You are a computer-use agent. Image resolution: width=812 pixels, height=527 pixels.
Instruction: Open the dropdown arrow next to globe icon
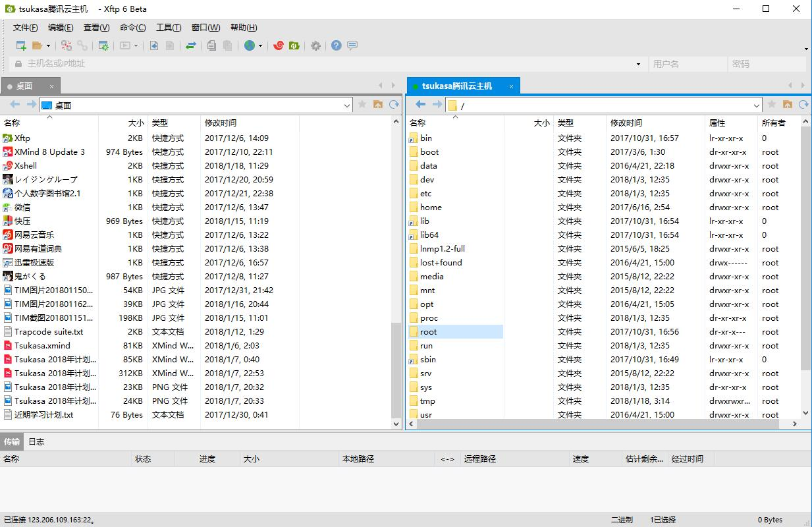pos(261,46)
